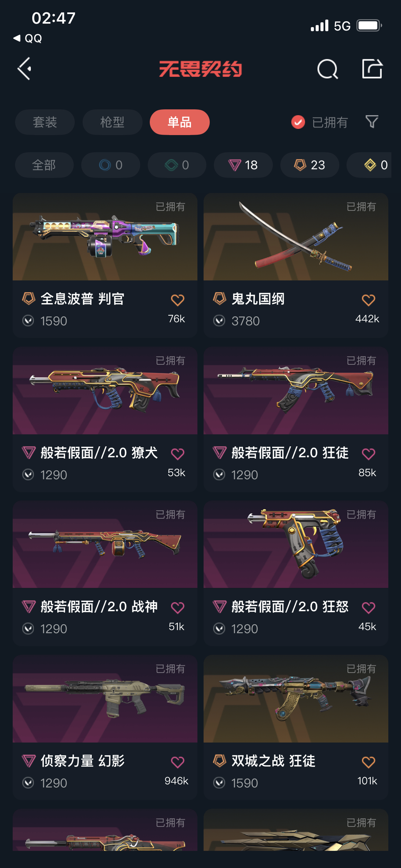Switch to the 枪型 tab
Viewport: 401px width, 868px height.
point(113,122)
